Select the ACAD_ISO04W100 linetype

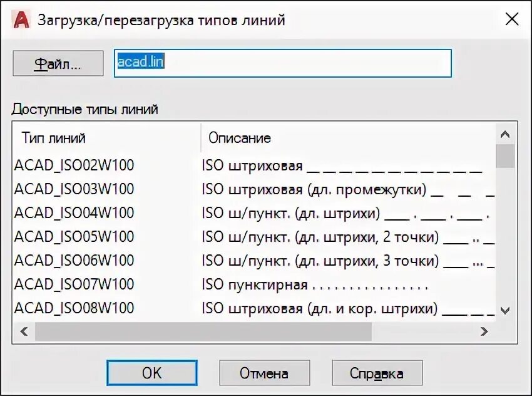[74, 213]
